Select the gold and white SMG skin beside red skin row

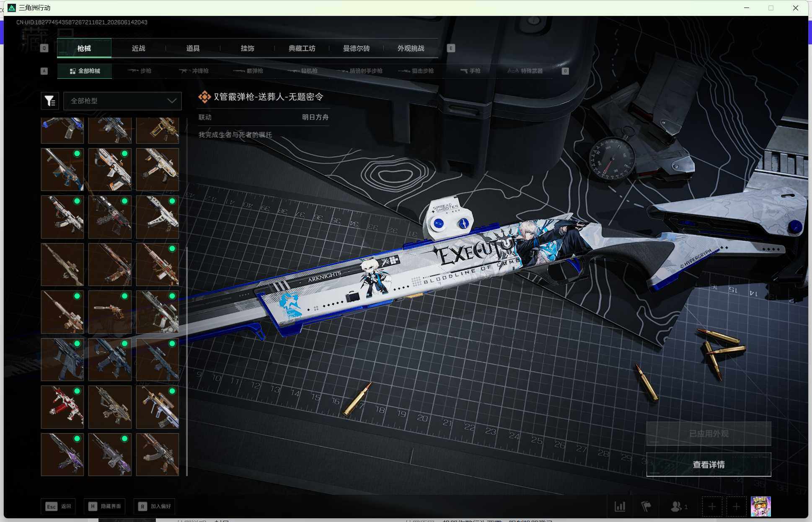coord(158,407)
